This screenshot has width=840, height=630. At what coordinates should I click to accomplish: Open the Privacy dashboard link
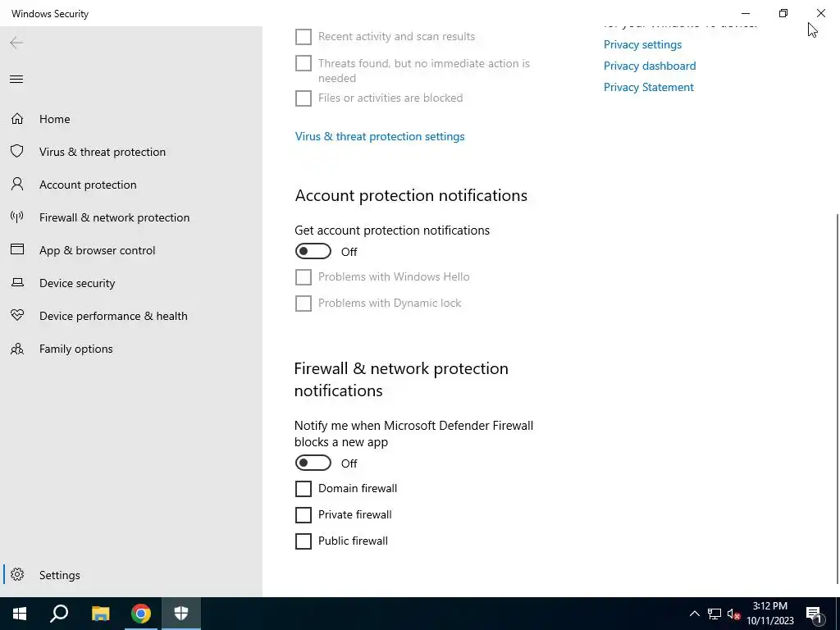point(650,66)
